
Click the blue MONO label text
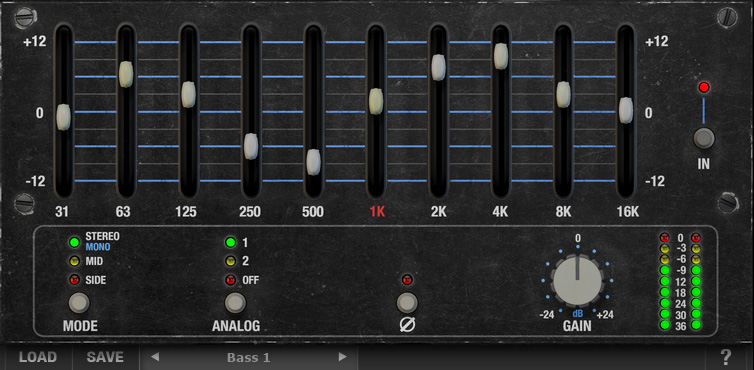(x=98, y=247)
